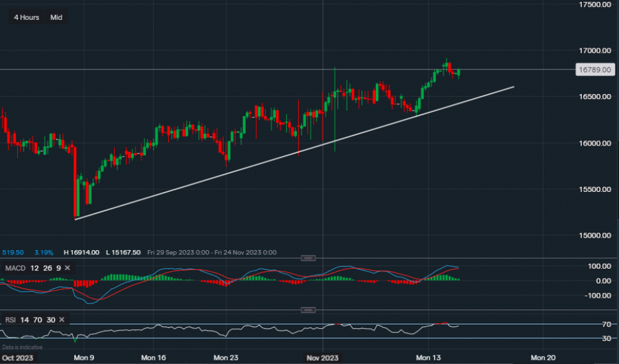Select the horizontal current price line
The width and height of the screenshot is (619, 364).
tap(186, 69)
